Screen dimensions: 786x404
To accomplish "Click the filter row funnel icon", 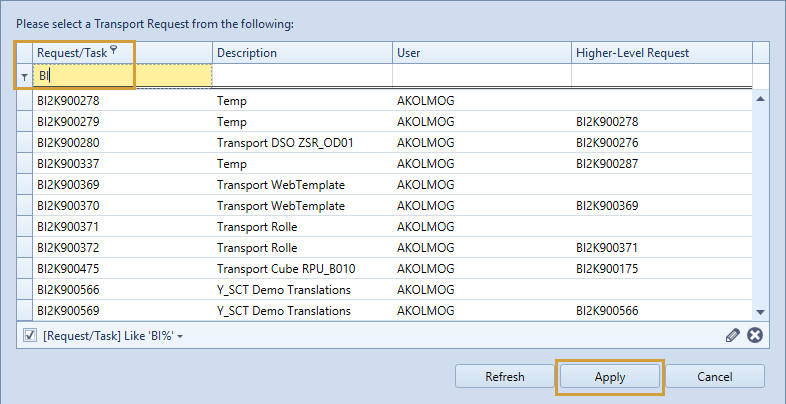I will click(24, 76).
